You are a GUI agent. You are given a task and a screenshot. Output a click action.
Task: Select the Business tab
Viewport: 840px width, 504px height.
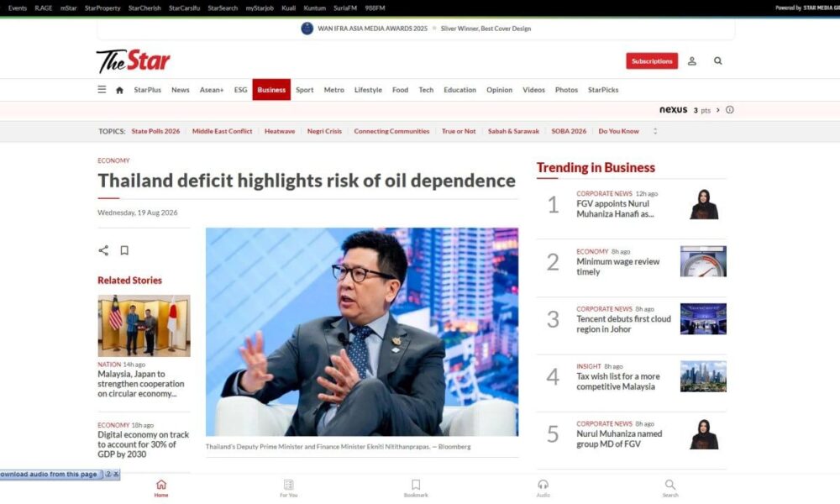(x=271, y=90)
